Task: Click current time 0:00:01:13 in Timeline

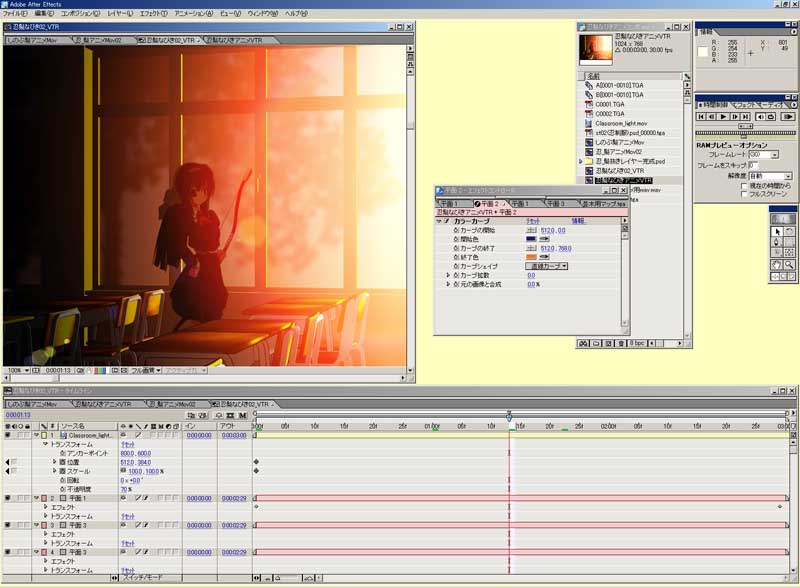Action: (x=18, y=415)
